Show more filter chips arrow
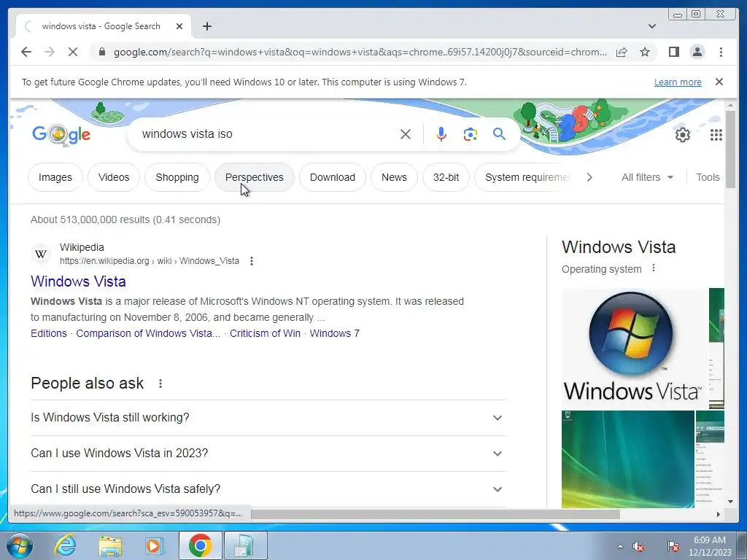The image size is (747, 560). click(589, 177)
